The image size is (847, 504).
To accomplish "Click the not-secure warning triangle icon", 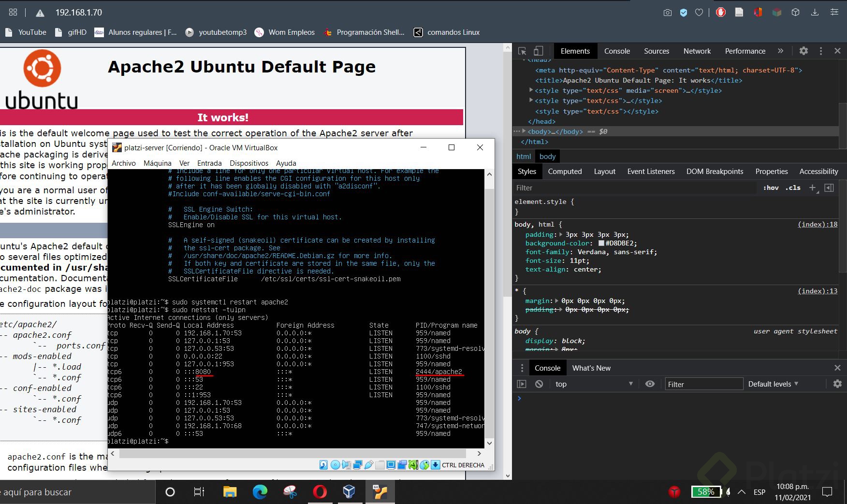I will (40, 13).
